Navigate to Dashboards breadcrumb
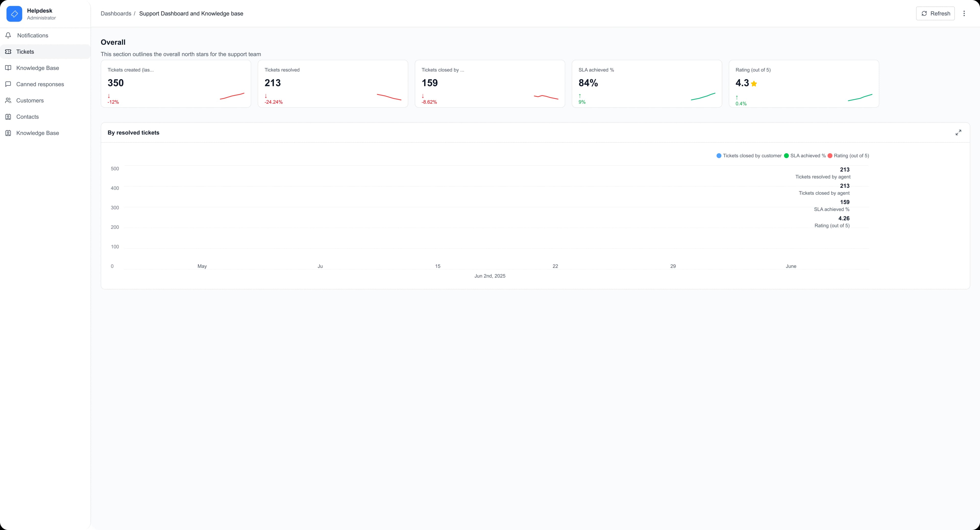This screenshot has height=530, width=980. pos(116,13)
